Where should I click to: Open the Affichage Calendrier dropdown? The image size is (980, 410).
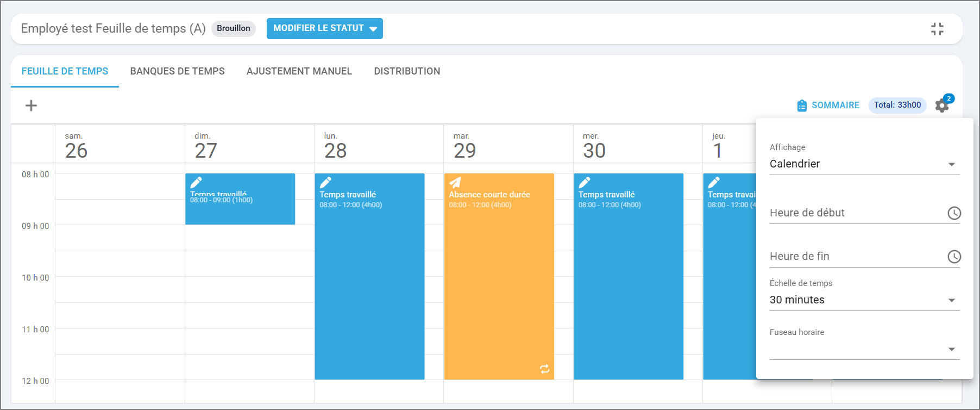[x=865, y=164]
